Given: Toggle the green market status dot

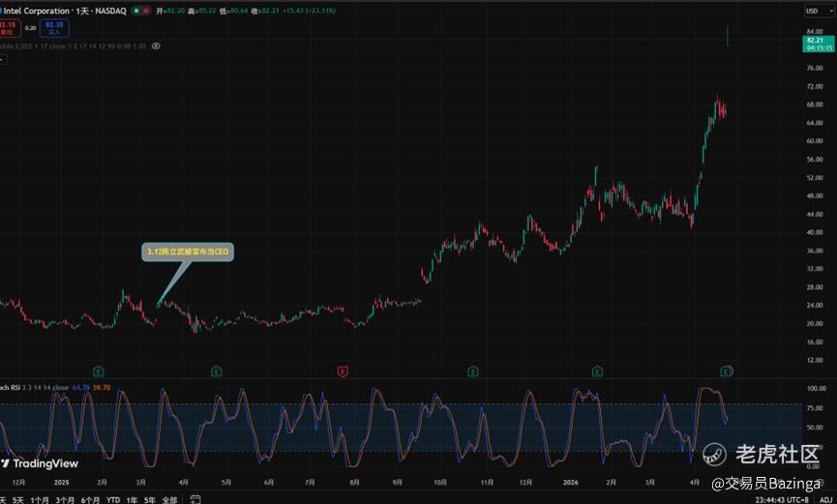Looking at the screenshot, I should (136, 11).
